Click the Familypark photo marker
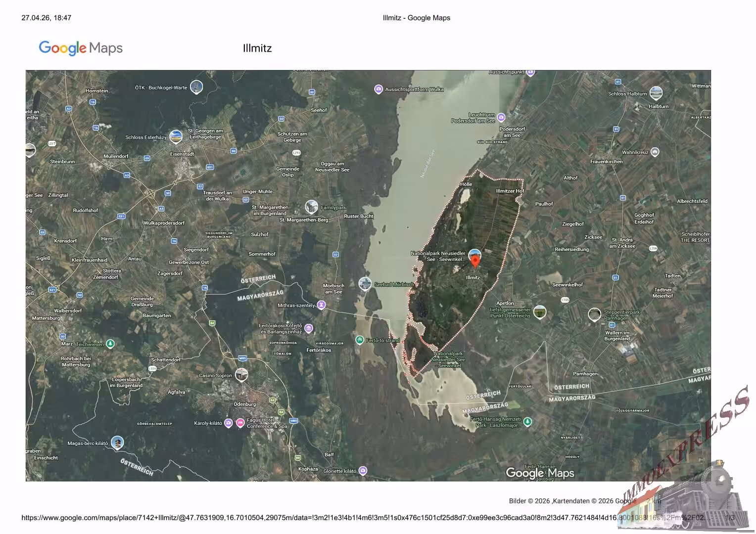This screenshot has height=534, width=756. [x=311, y=206]
